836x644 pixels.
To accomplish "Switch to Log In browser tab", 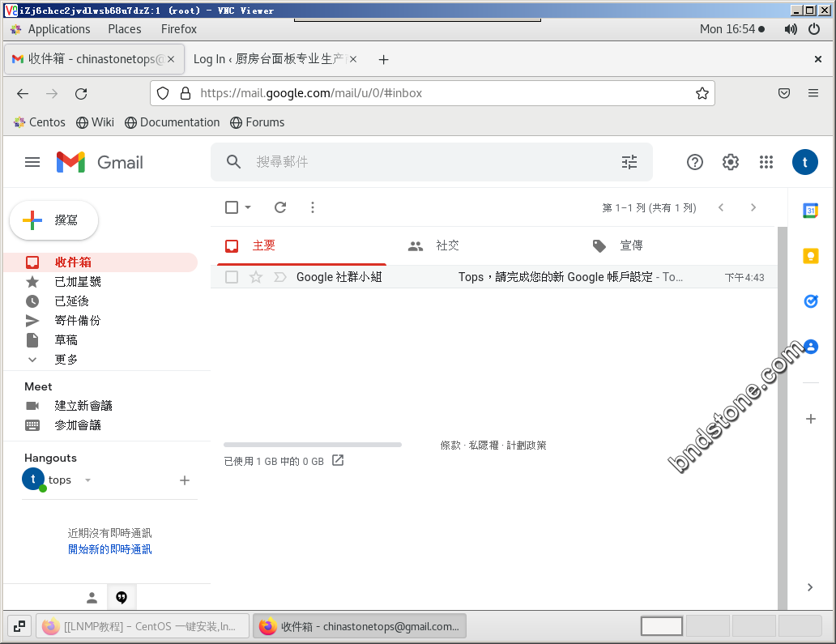I will [274, 59].
